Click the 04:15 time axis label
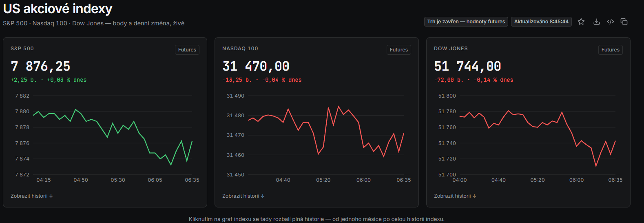This screenshot has width=644, height=223. pyautogui.click(x=44, y=180)
